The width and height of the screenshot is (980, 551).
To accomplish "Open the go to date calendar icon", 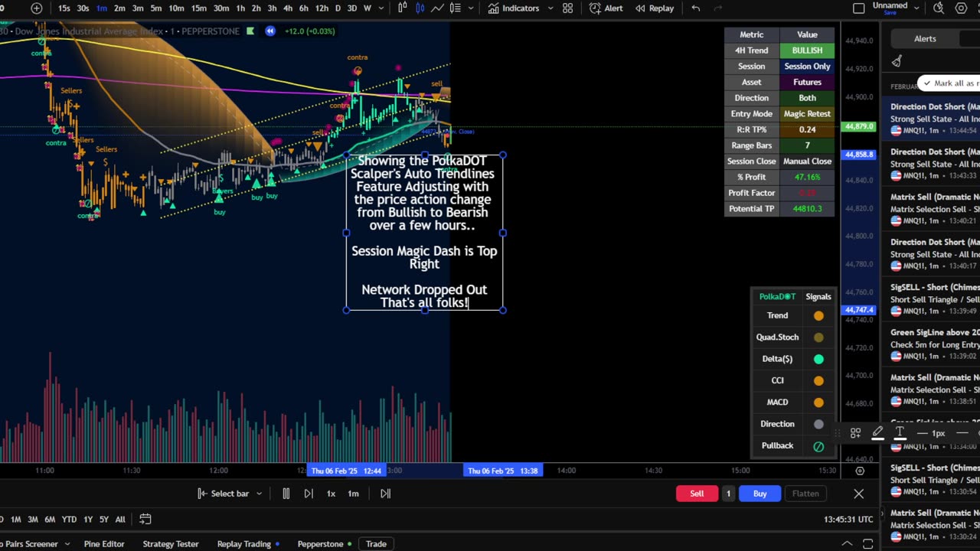I will point(145,520).
